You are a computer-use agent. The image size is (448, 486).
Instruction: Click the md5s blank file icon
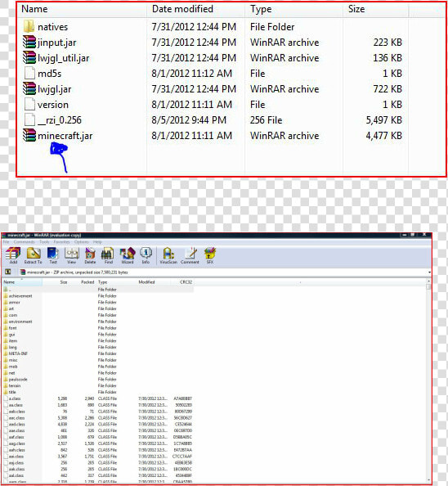coord(29,73)
